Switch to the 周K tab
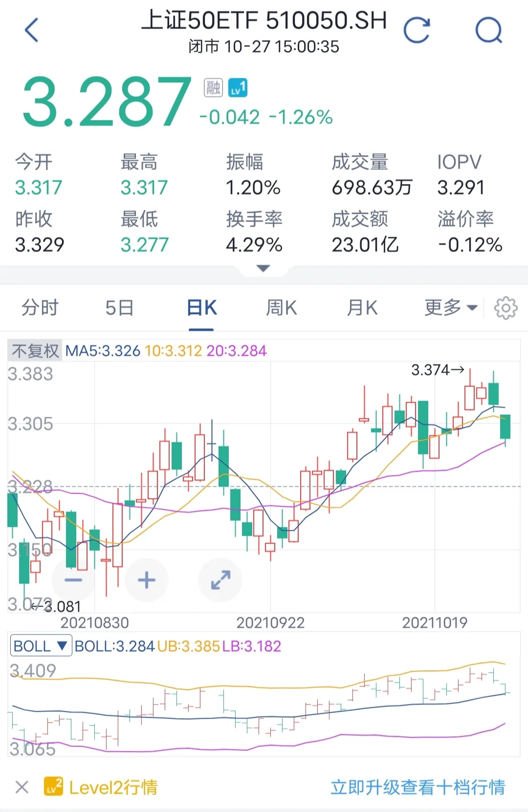 point(282,308)
